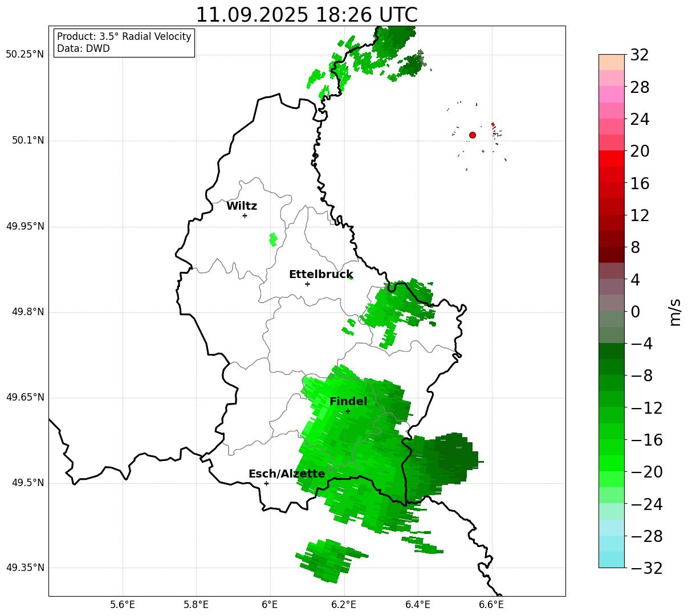688x616 pixels.
Task: Select the Ettelbruck city label
Action: click(321, 275)
